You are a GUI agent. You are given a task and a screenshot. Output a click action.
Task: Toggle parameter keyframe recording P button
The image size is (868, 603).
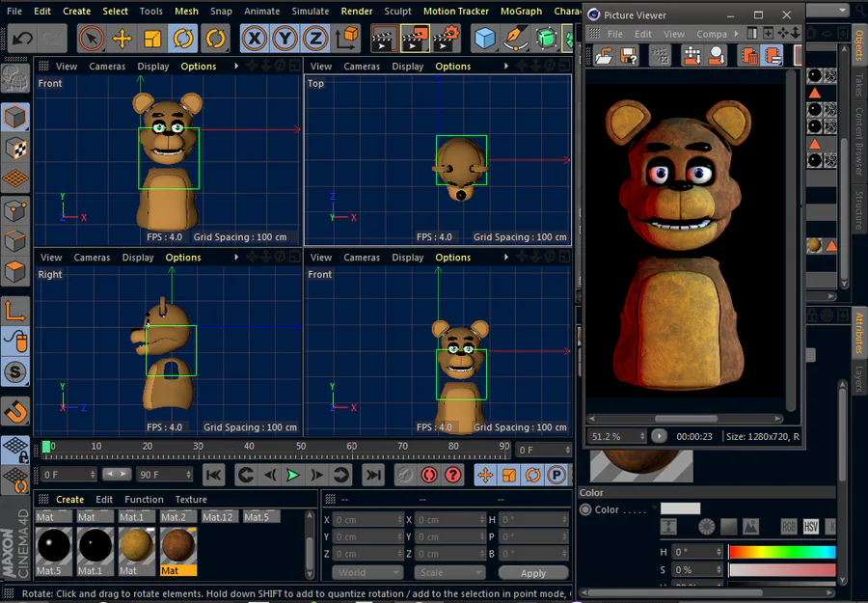pos(556,475)
